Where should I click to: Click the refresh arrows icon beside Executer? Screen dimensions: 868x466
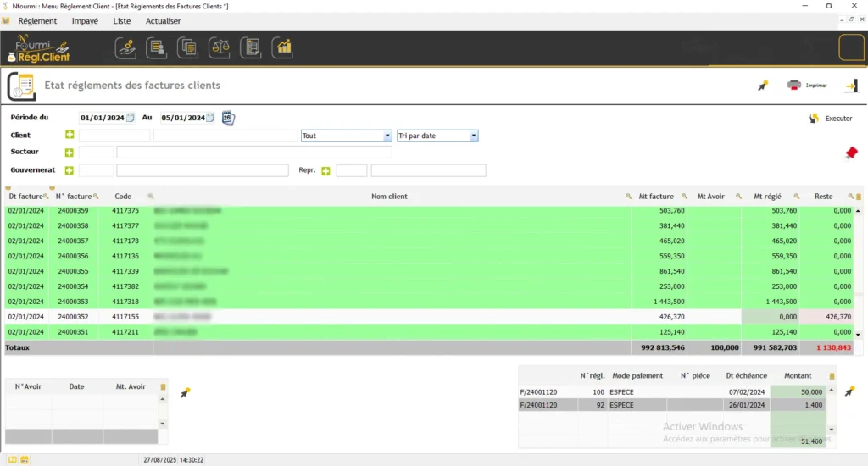[x=814, y=119]
